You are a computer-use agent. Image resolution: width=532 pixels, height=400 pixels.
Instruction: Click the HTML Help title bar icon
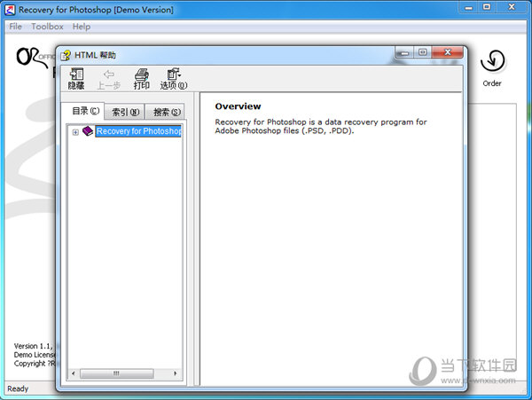pyautogui.click(x=66, y=55)
